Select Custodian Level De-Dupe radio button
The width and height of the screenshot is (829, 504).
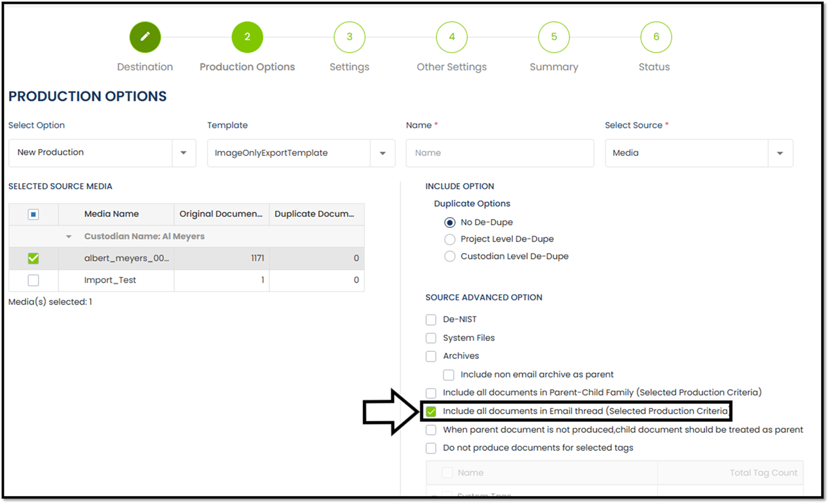[450, 257]
